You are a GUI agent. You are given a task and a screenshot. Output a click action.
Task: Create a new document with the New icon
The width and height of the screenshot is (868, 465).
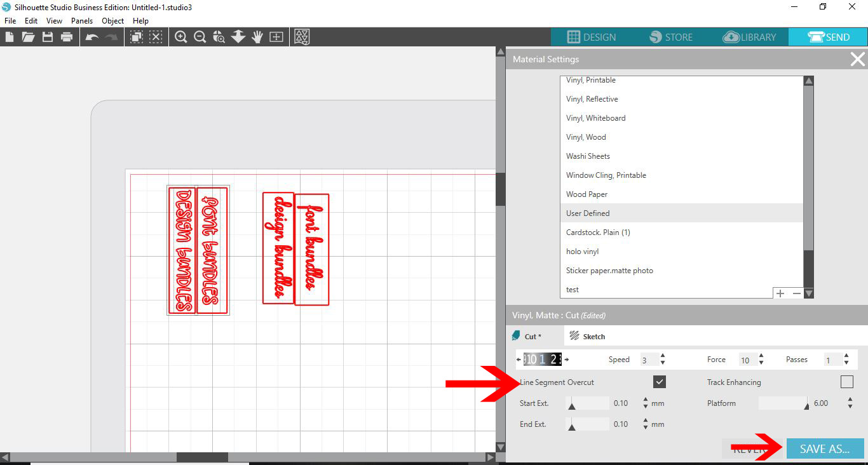coord(10,37)
